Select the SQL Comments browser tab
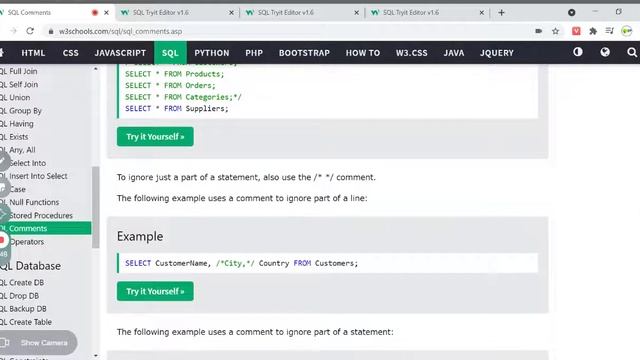Screen dimensions: 640x360 [55, 13]
